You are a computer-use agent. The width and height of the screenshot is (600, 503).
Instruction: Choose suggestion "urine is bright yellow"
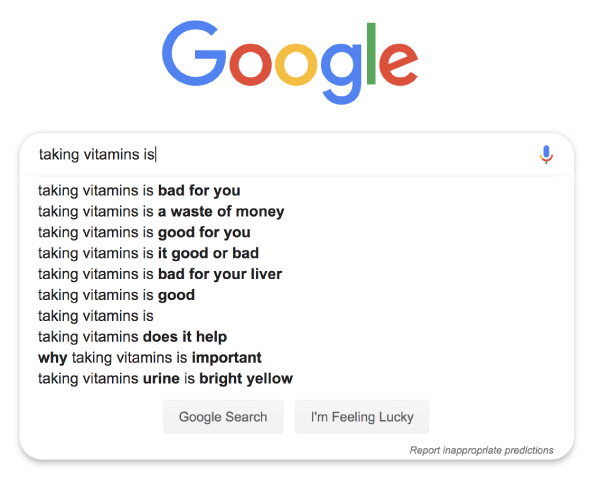point(165,379)
